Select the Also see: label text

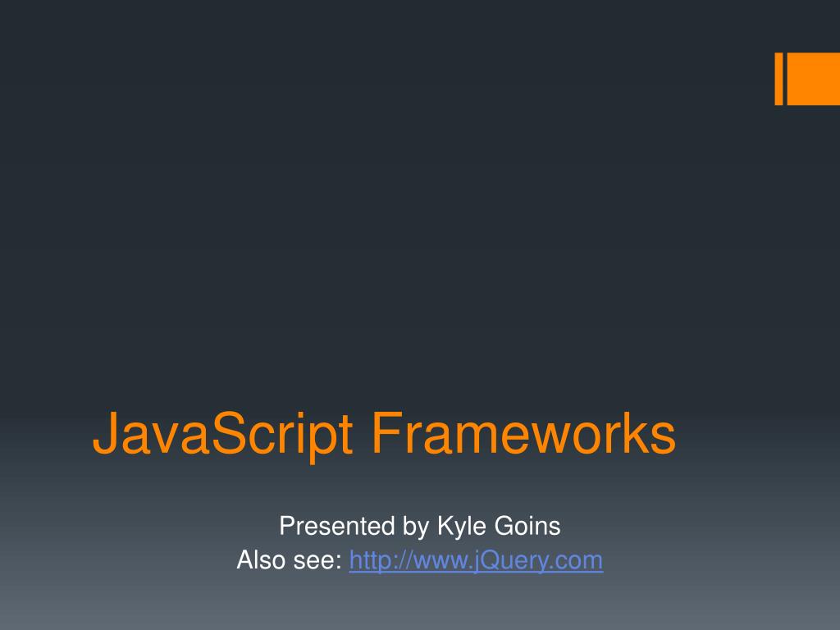[x=290, y=561]
